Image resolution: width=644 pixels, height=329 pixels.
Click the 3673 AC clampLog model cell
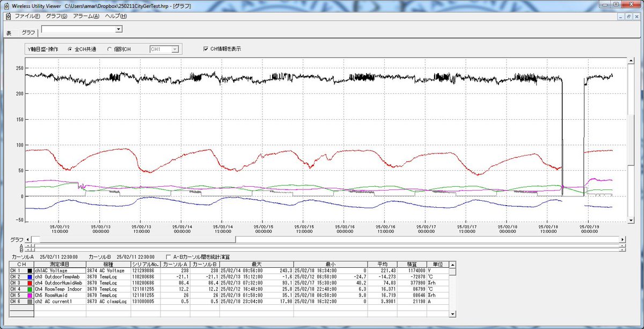tap(108, 302)
